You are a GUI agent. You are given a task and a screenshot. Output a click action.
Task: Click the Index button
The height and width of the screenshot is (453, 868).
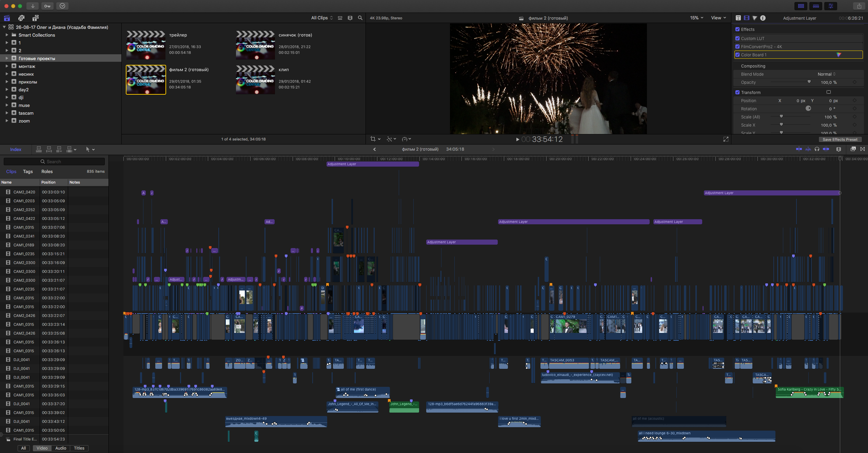pyautogui.click(x=16, y=149)
